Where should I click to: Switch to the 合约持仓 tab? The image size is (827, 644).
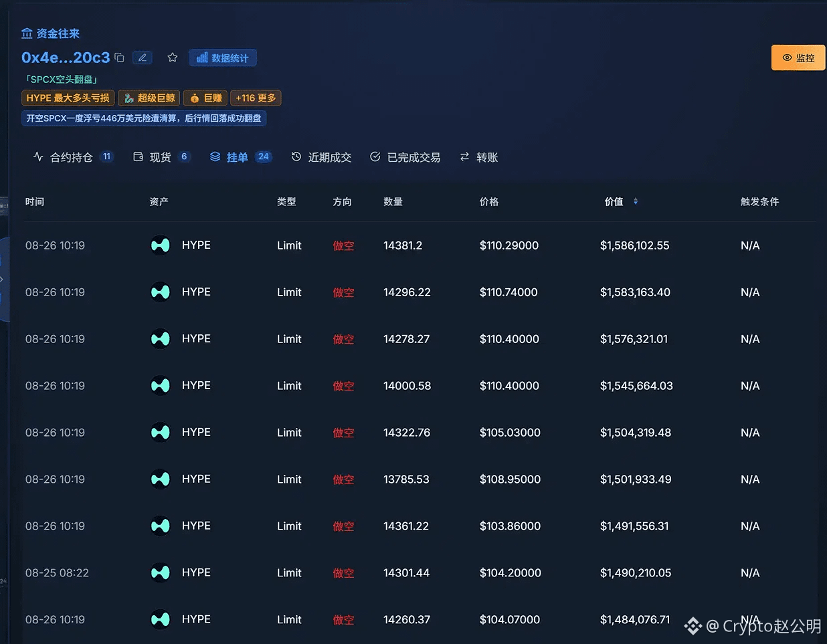[x=73, y=157]
